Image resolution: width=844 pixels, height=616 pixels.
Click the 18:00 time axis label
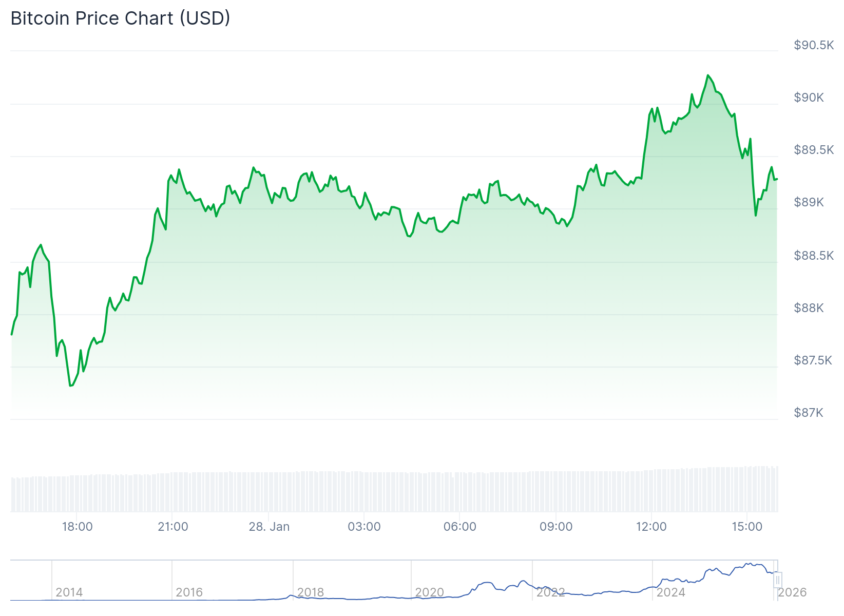(77, 527)
